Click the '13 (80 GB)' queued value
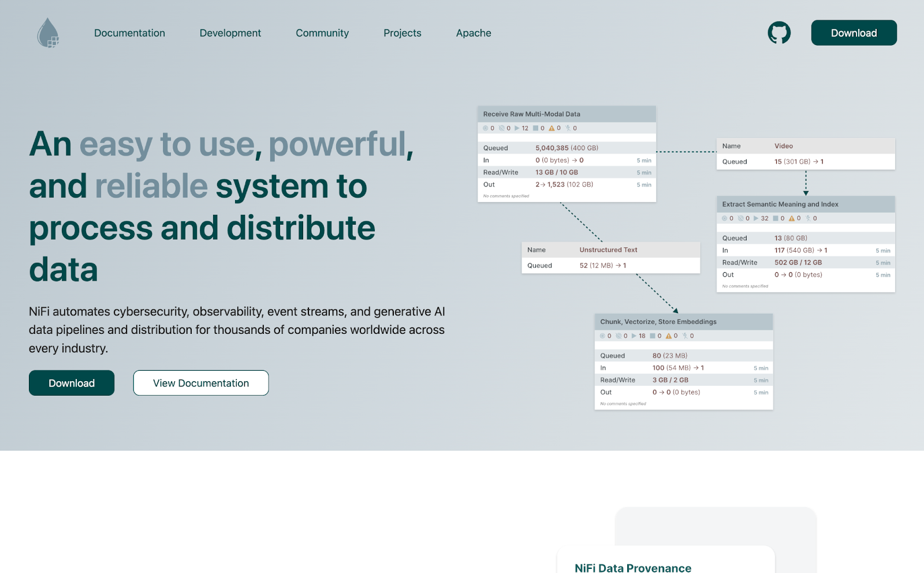Viewport: 924px width, 573px height. (791, 238)
